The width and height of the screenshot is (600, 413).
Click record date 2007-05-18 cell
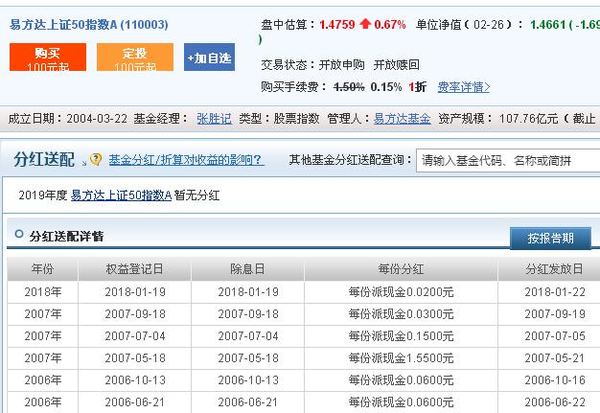[x=135, y=358]
